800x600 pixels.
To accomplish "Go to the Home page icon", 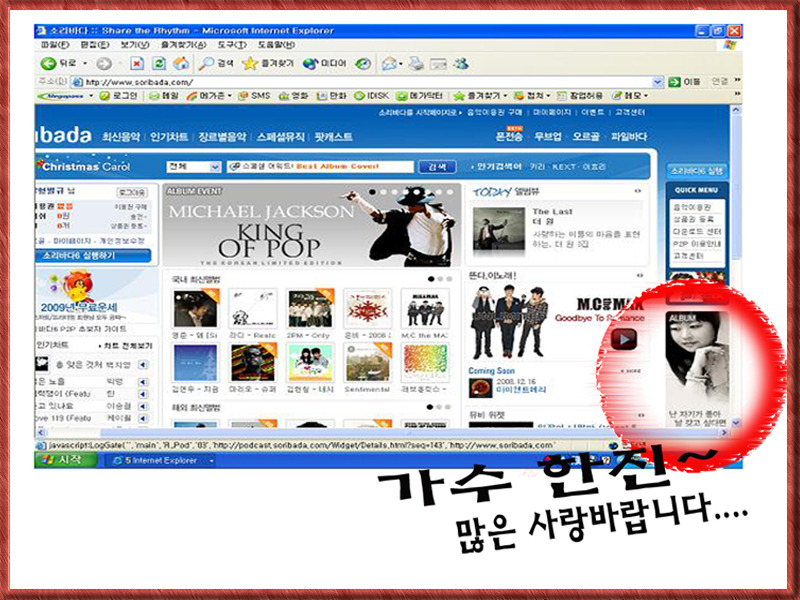I will pos(181,64).
